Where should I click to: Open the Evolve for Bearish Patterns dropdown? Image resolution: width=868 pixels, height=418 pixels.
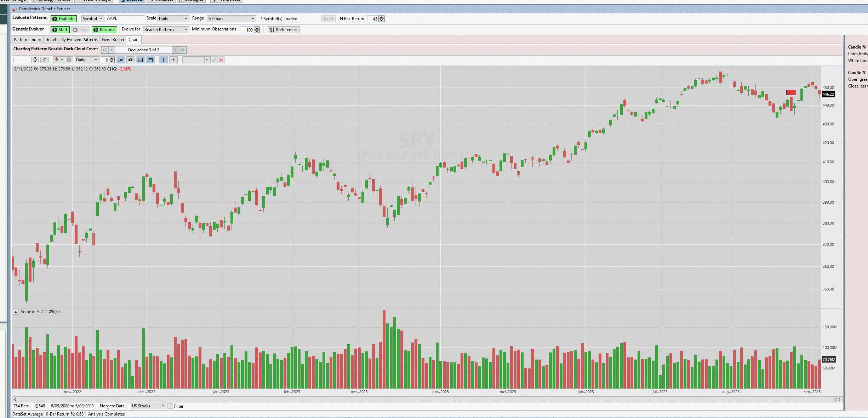pos(166,30)
